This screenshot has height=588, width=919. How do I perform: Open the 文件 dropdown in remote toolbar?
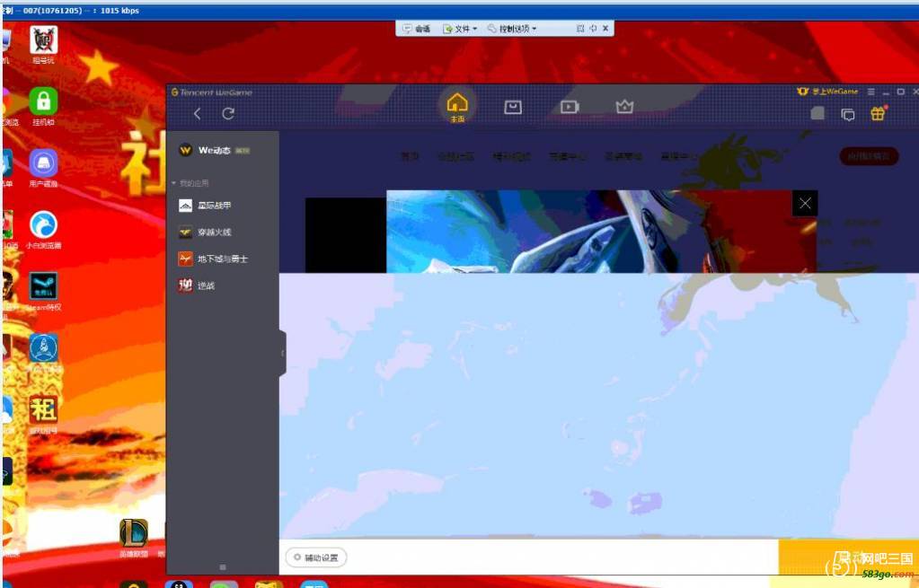[x=461, y=29]
